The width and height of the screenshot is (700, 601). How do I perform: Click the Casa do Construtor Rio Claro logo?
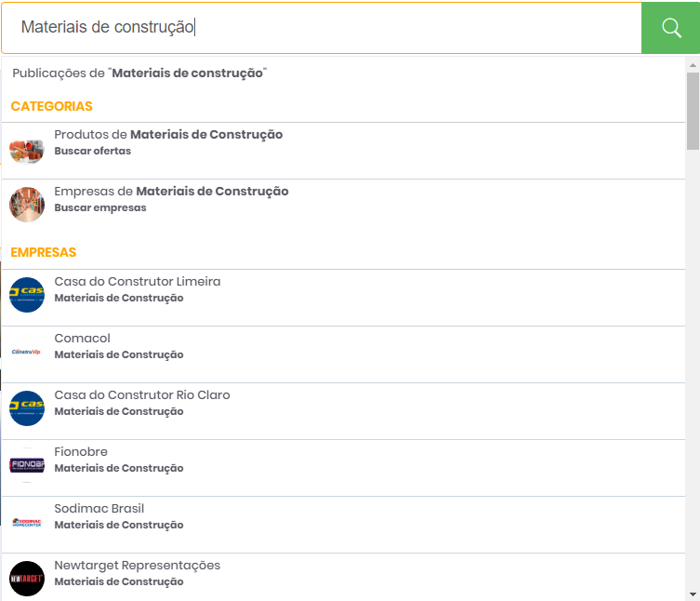27,408
